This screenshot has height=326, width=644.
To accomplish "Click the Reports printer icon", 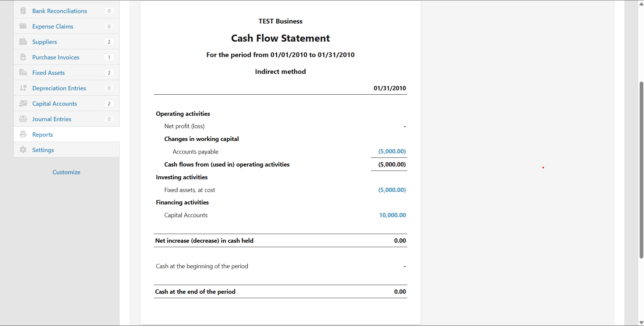I will tap(23, 134).
